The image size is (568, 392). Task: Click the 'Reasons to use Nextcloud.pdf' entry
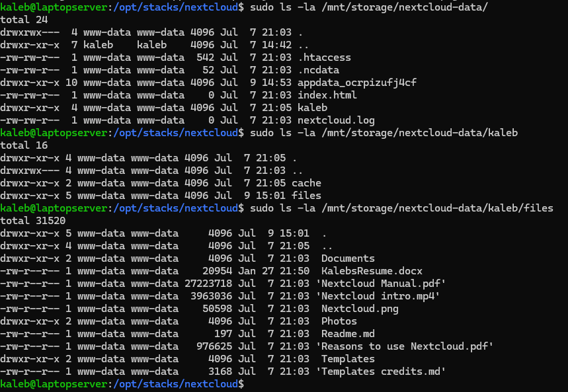click(404, 346)
